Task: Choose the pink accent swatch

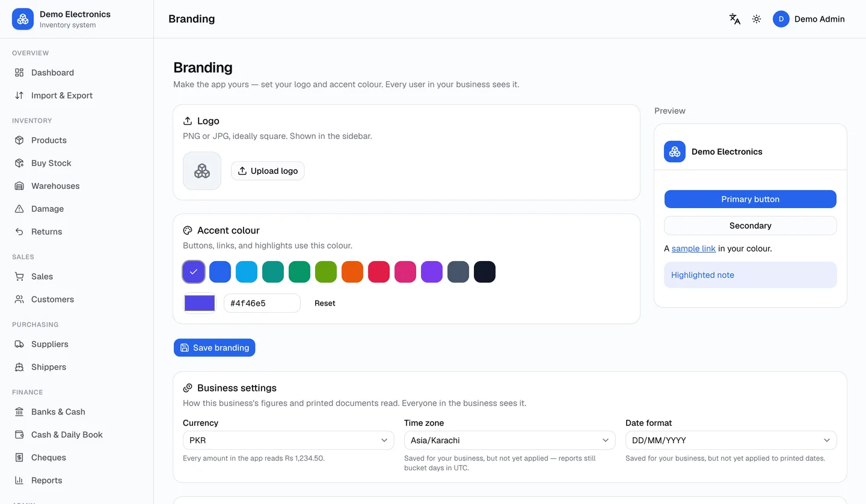Action: pyautogui.click(x=405, y=272)
